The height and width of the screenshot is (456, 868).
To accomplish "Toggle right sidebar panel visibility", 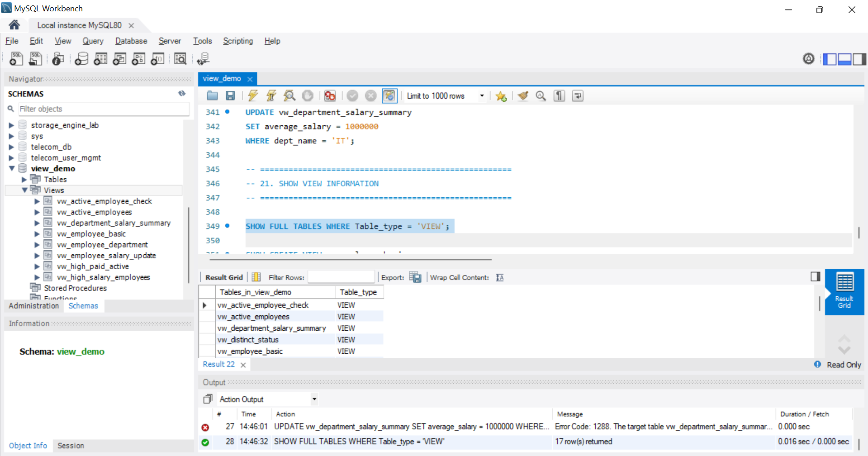I will pos(859,59).
